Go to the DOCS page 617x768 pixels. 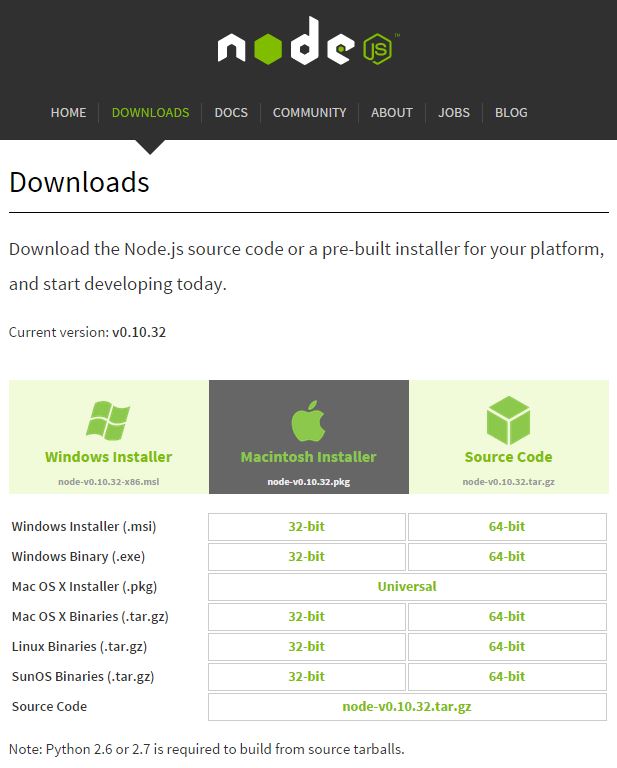click(x=231, y=113)
